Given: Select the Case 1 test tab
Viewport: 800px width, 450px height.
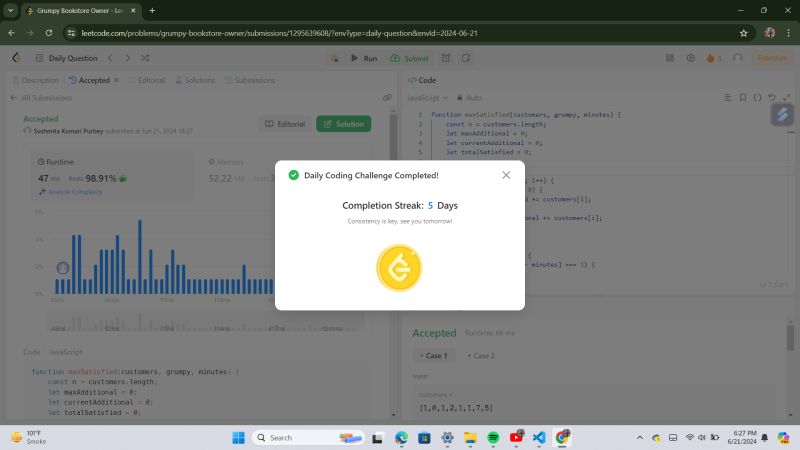Looking at the screenshot, I should coord(433,356).
